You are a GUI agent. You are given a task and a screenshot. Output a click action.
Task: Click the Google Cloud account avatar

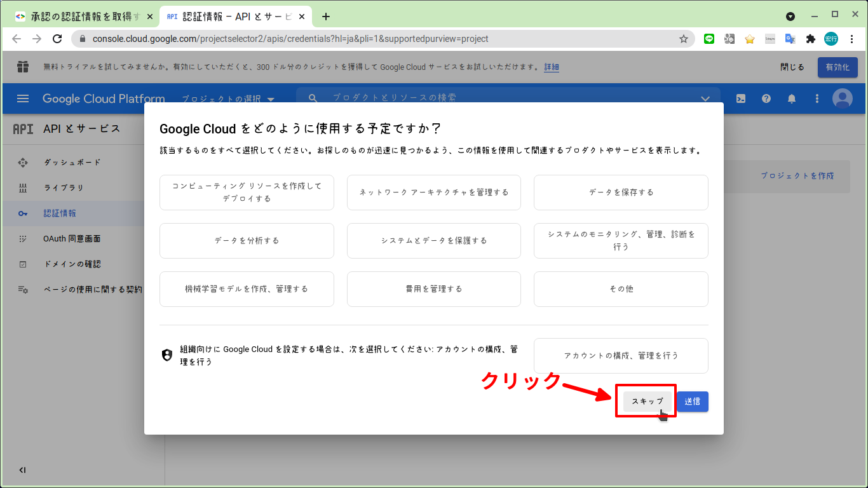842,98
